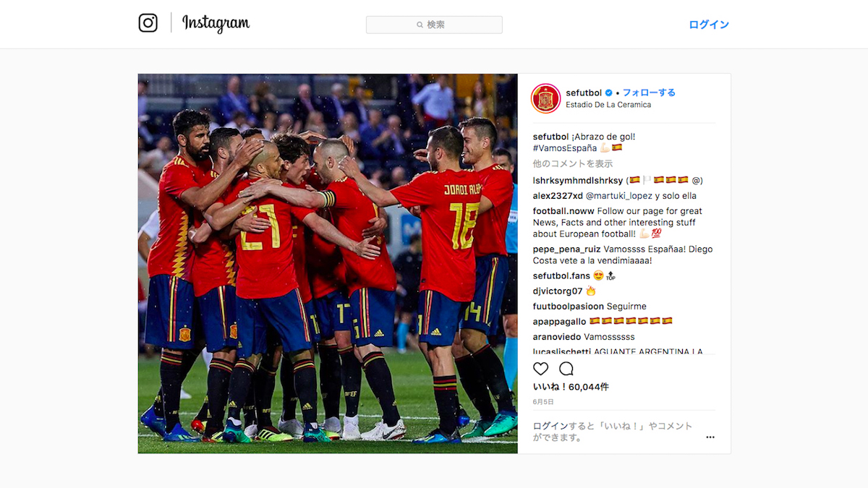Open the Instagram wordmark home link

(216, 24)
